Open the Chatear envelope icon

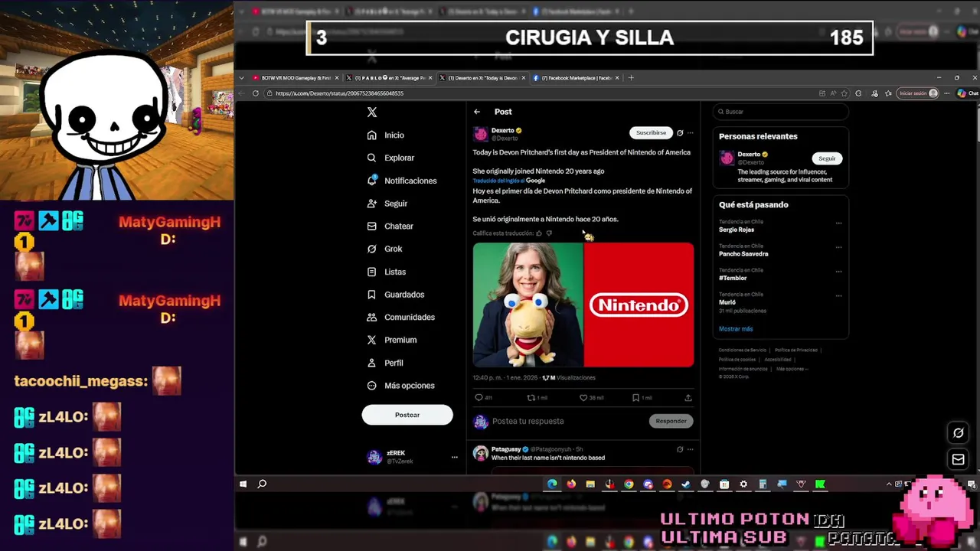[x=372, y=227]
